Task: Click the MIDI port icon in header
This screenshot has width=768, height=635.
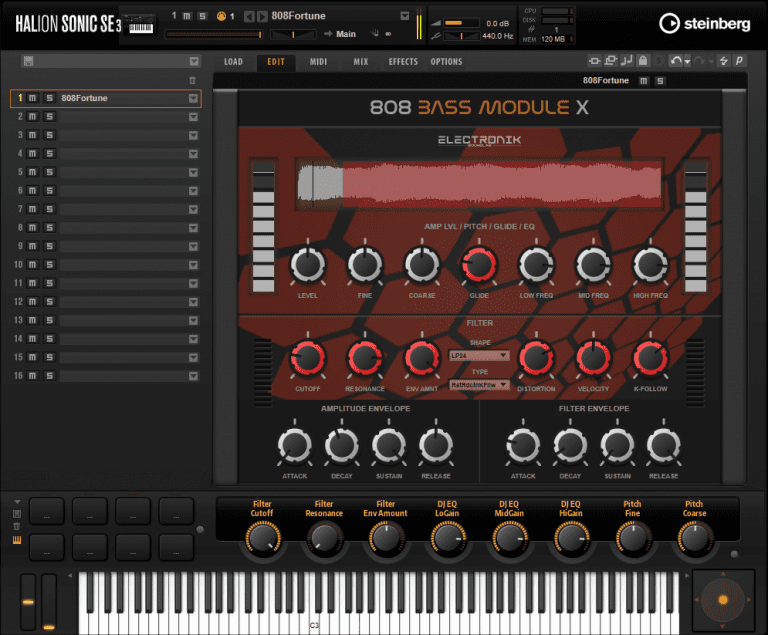Action: coord(221,16)
